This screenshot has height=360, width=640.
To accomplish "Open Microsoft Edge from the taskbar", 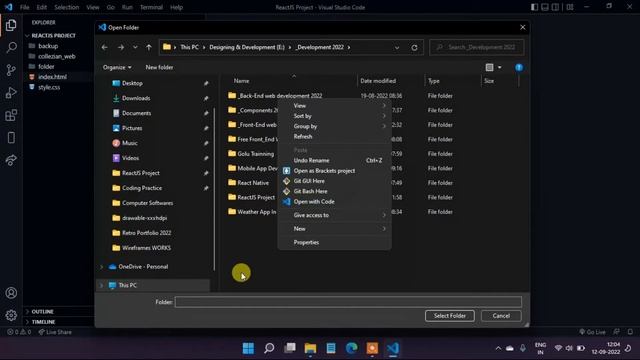I will click(x=351, y=348).
